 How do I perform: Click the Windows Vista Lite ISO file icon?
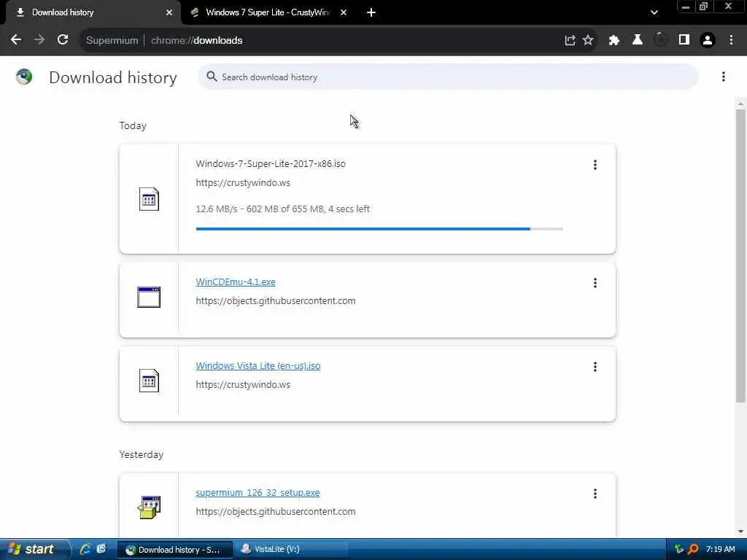coord(149,381)
